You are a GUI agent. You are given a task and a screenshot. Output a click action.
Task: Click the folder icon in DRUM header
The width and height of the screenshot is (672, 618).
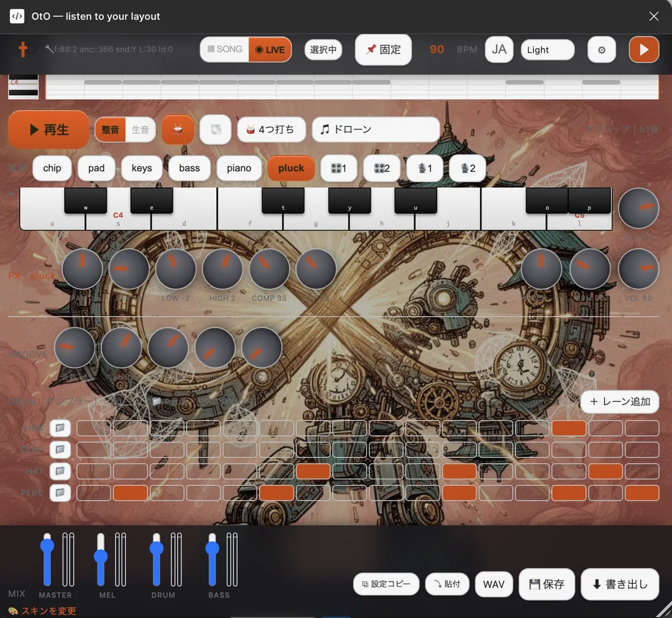point(156,402)
